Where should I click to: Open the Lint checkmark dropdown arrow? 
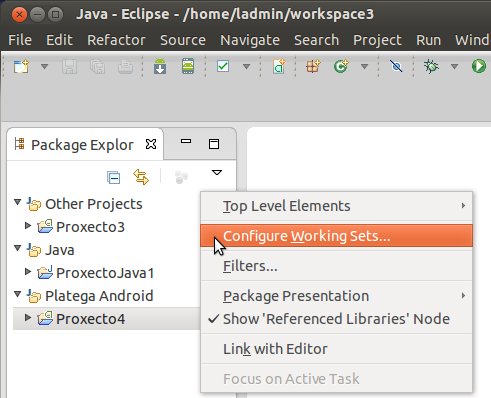pos(246,66)
